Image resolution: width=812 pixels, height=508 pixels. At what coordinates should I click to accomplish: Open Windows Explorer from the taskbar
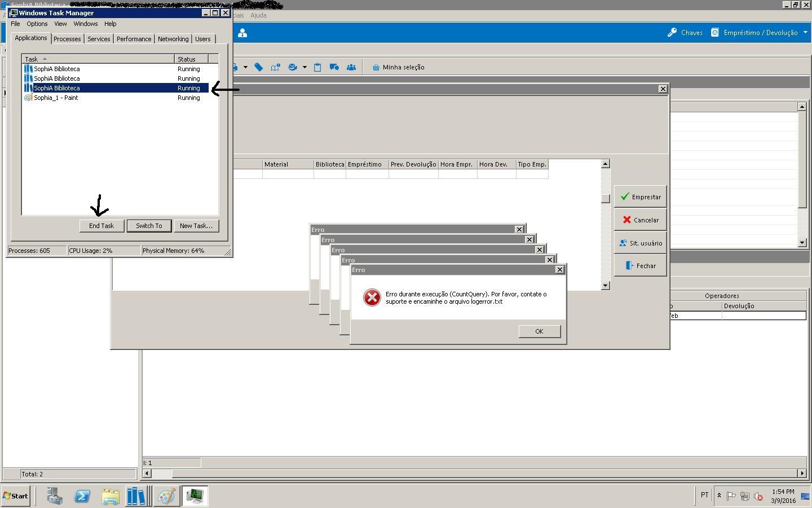coord(111,496)
